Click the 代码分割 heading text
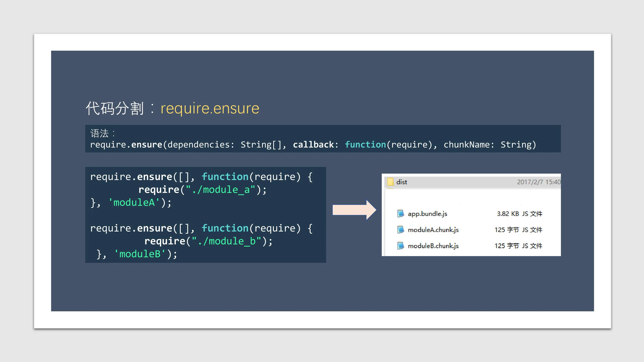Screen dimensions: 644x362 pos(115,108)
